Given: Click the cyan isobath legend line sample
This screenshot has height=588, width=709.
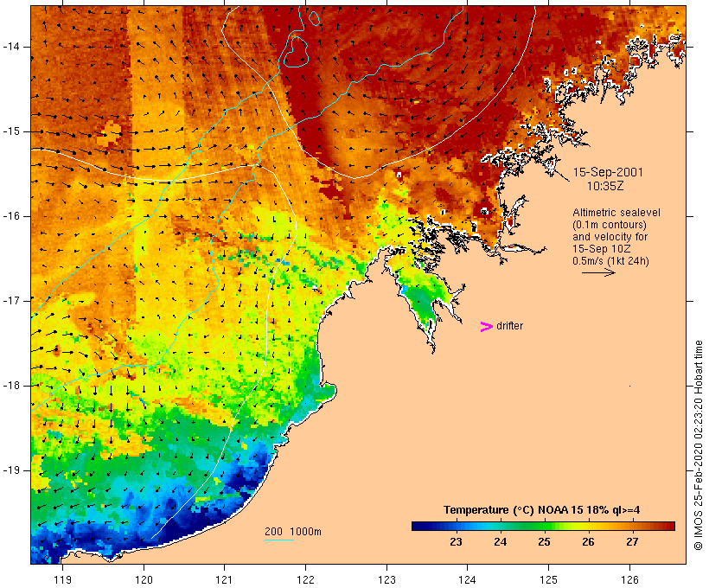Looking at the screenshot, I should click(x=279, y=540).
